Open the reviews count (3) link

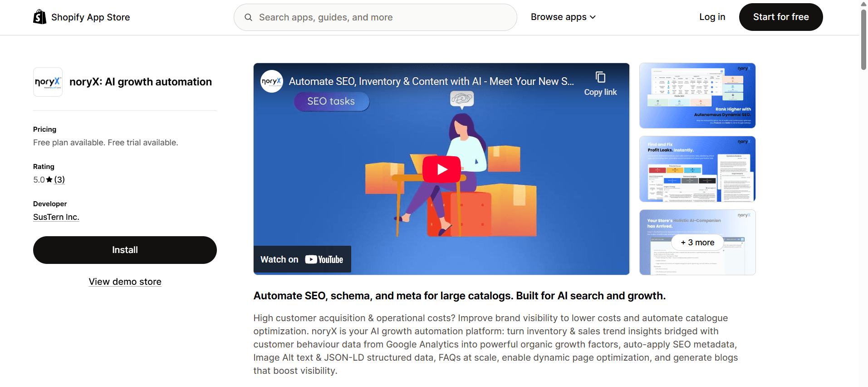59,180
